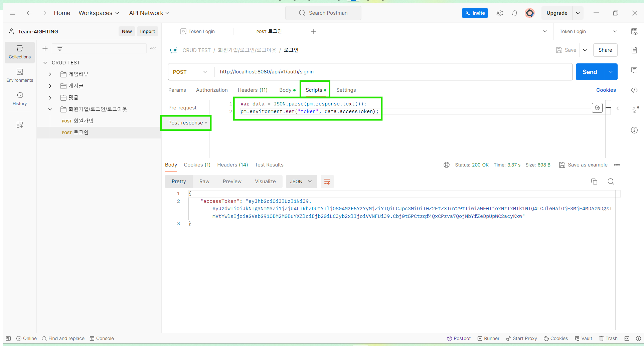Open request info icon
Screen dimensions: 644x346
[x=634, y=130]
